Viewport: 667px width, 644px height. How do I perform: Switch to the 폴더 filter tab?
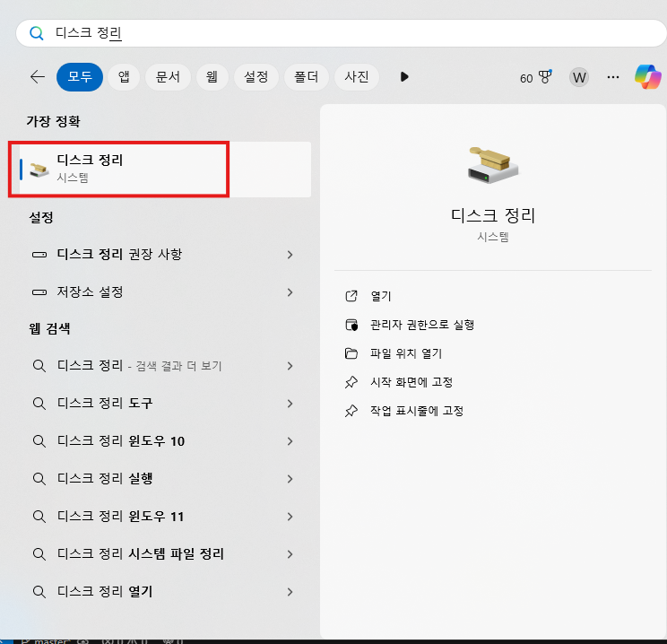tap(307, 77)
